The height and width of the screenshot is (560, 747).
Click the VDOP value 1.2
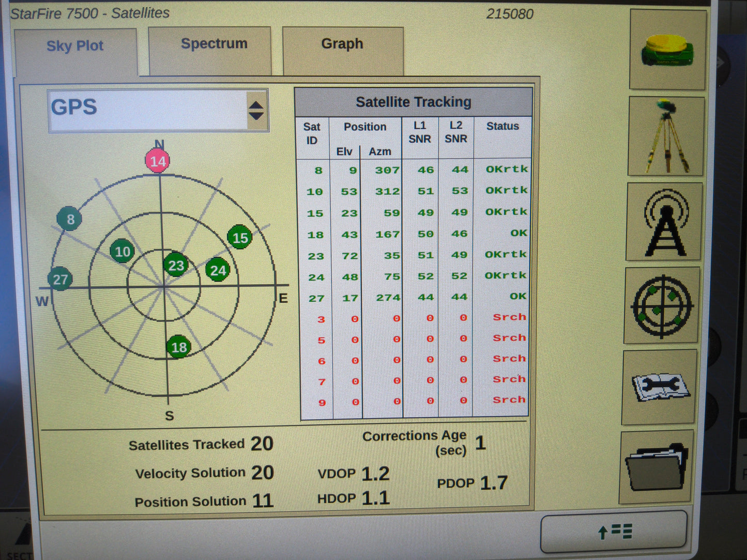pos(375,474)
